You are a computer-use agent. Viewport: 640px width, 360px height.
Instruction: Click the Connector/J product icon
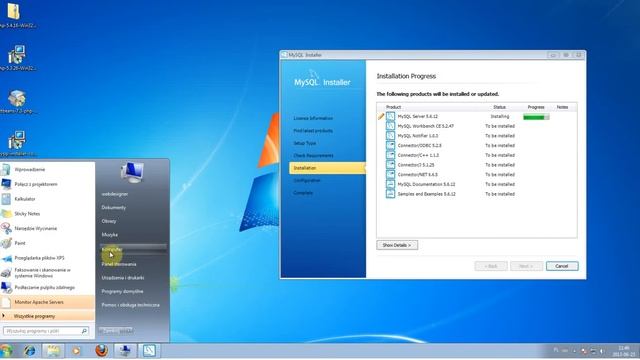(391, 165)
